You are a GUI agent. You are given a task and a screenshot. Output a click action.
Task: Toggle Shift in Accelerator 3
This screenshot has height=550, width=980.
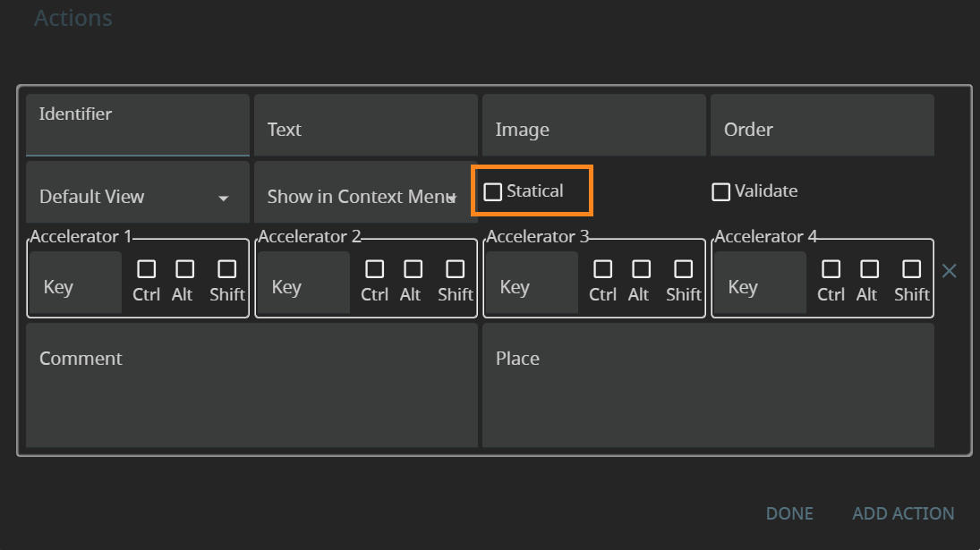683,269
